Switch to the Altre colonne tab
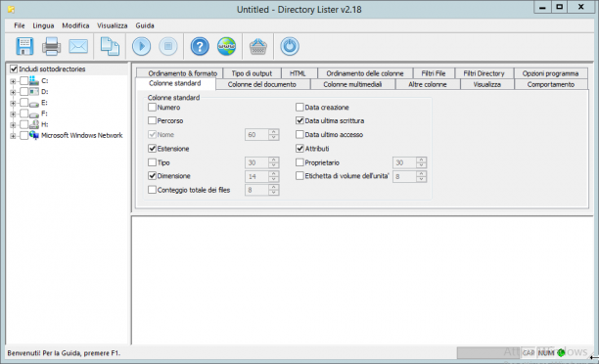 428,84
